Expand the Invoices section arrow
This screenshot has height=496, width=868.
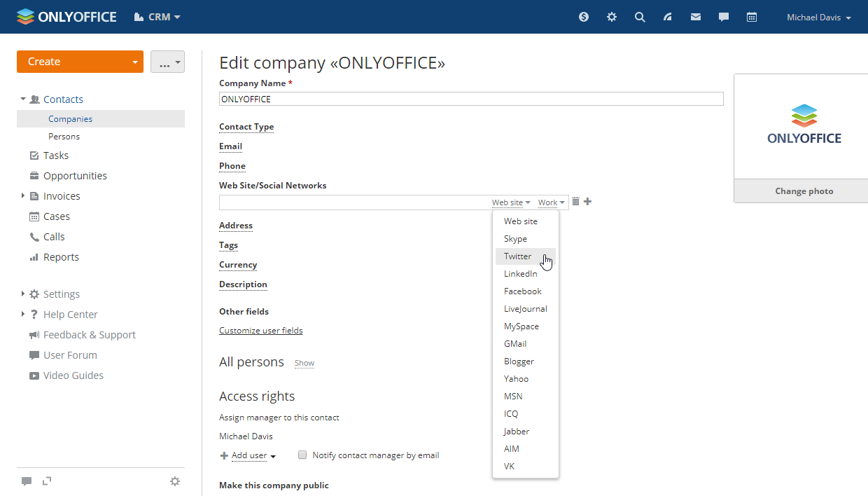pyautogui.click(x=23, y=196)
